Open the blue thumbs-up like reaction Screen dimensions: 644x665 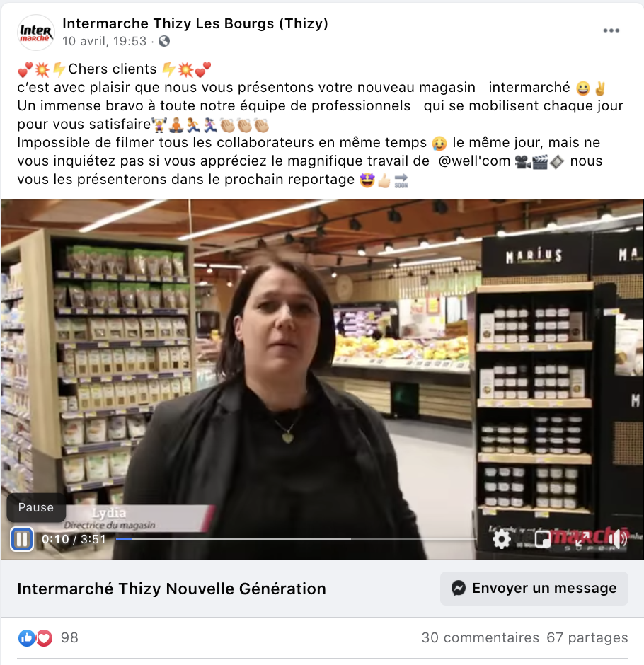coord(26,638)
